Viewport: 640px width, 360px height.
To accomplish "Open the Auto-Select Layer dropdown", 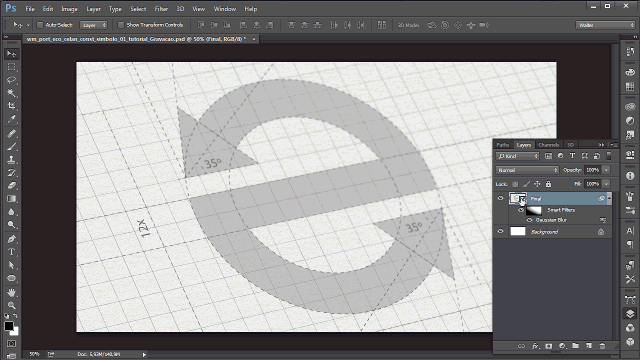I will (x=94, y=25).
